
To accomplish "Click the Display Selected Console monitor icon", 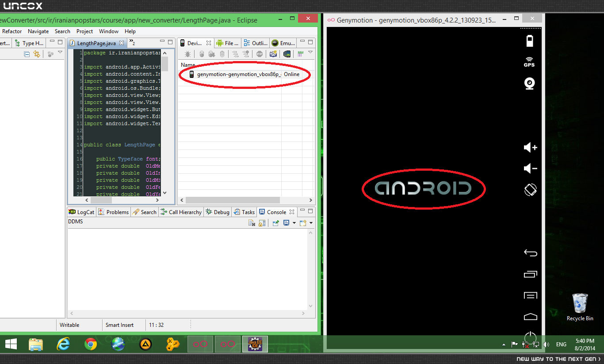I will coord(286,223).
